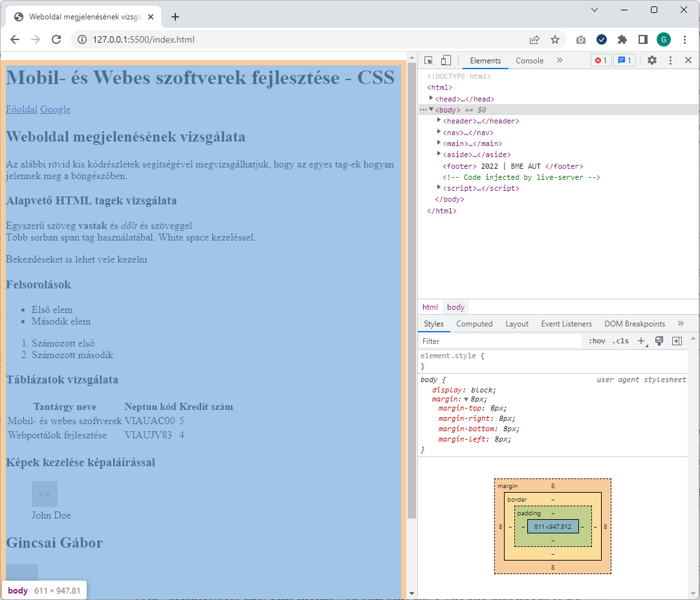Open the Extensions puzzle menu
The height and width of the screenshot is (600, 700).
[622, 39]
